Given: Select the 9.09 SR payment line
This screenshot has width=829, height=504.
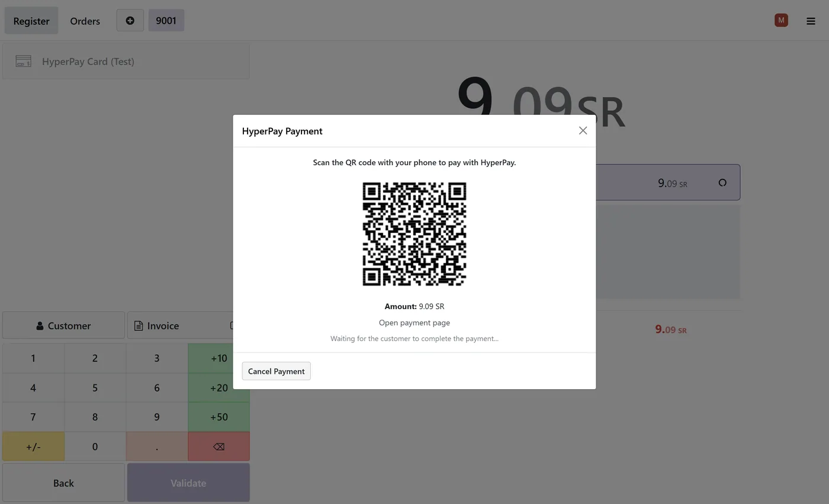Looking at the screenshot, I should coord(667,182).
